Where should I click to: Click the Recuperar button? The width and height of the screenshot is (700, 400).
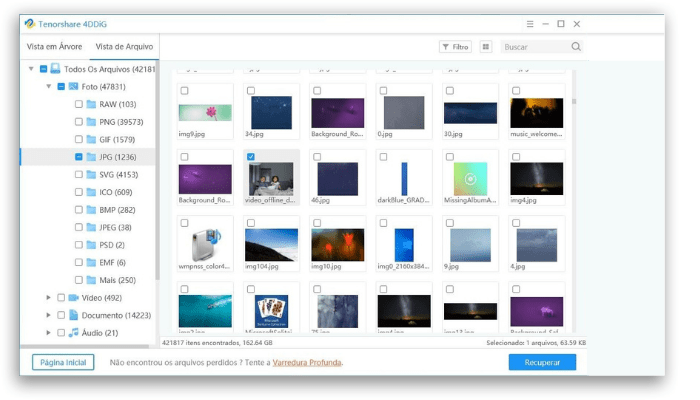(542, 362)
